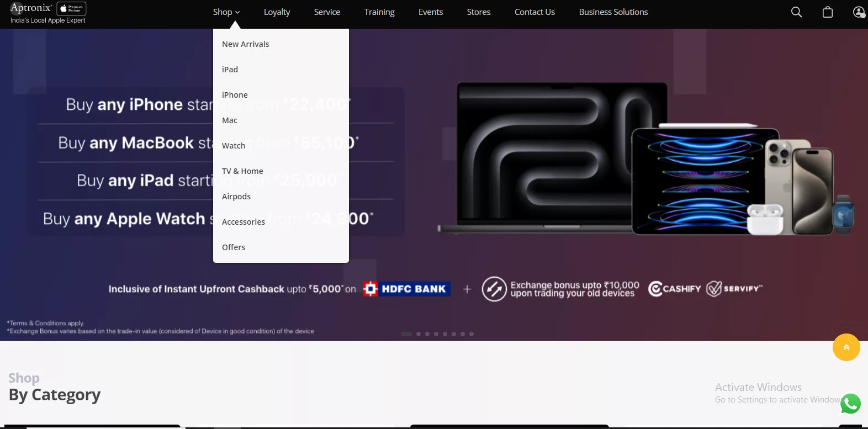Select Offers from the Shop menu

(234, 247)
